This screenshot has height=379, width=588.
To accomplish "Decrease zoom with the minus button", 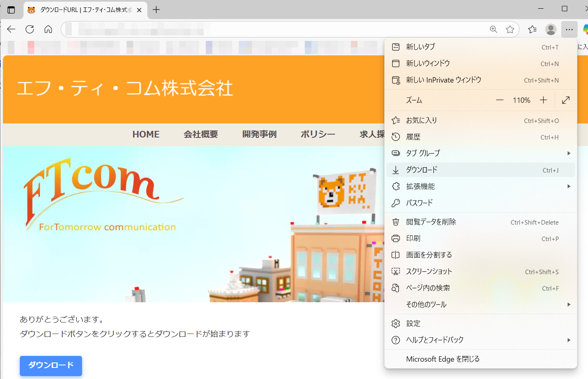I will pos(500,100).
